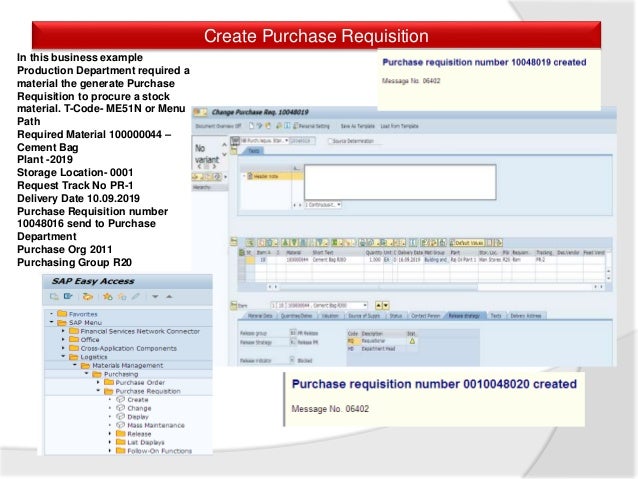
Task: Select Create transaction under Purchase Requisition
Action: click(x=138, y=400)
